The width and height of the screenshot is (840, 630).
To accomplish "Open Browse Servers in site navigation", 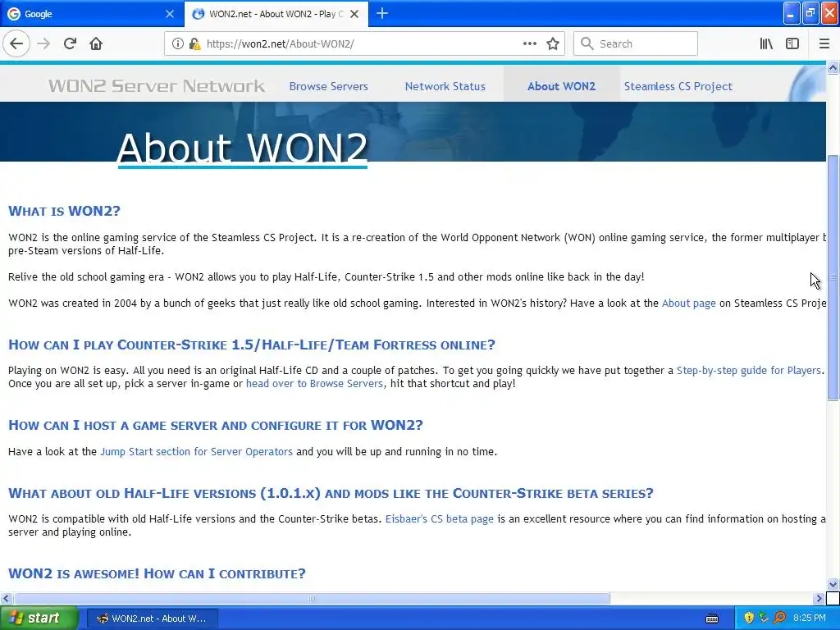I will 328,86.
